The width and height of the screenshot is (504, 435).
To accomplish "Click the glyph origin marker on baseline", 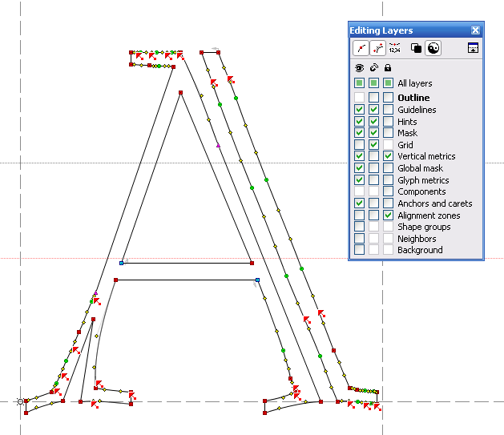I will tap(20, 401).
